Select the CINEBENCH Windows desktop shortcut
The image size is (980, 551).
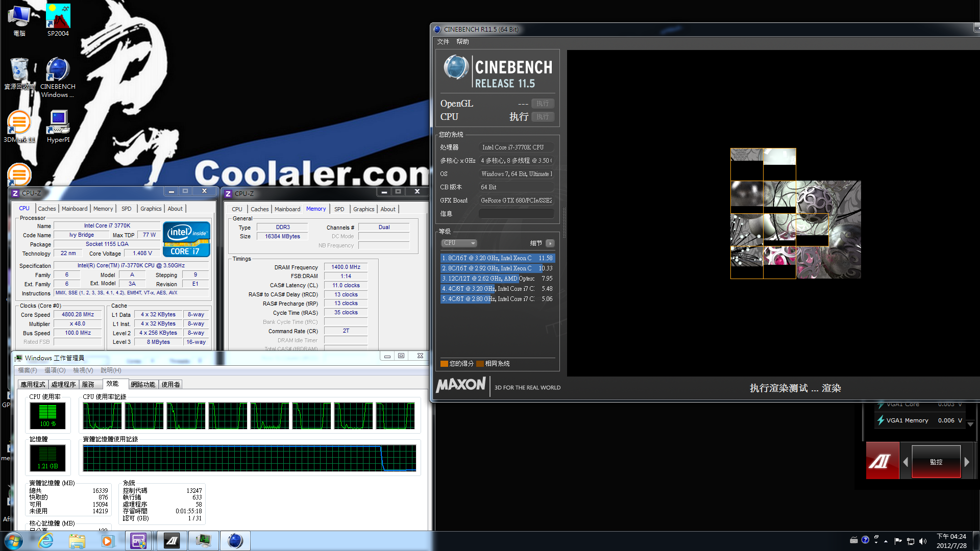(x=58, y=78)
